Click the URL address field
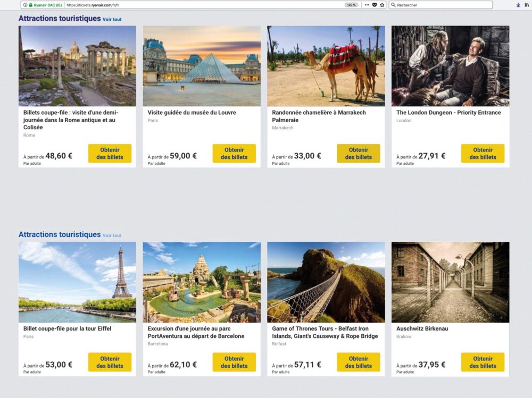 186,5
